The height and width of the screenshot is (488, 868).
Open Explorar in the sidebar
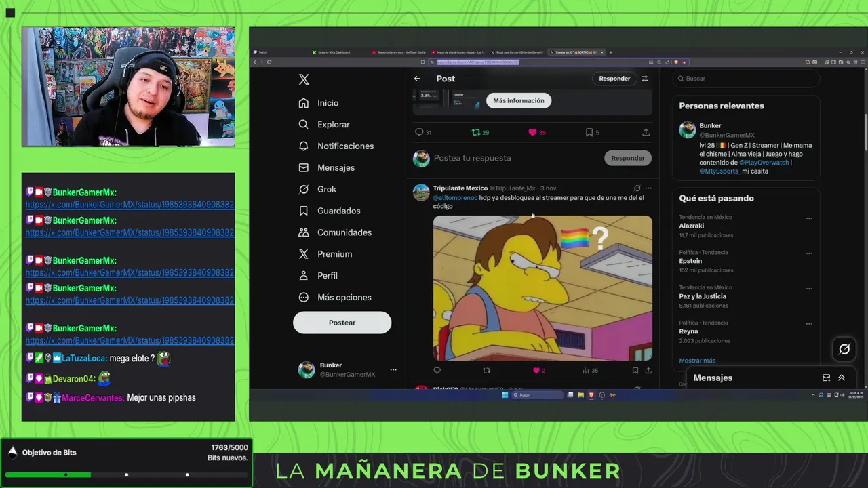point(324,125)
